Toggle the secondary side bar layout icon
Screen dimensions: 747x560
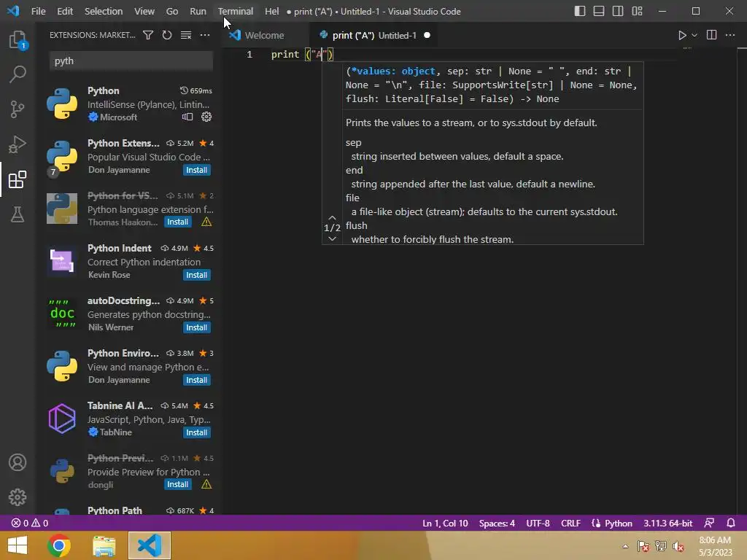(618, 11)
